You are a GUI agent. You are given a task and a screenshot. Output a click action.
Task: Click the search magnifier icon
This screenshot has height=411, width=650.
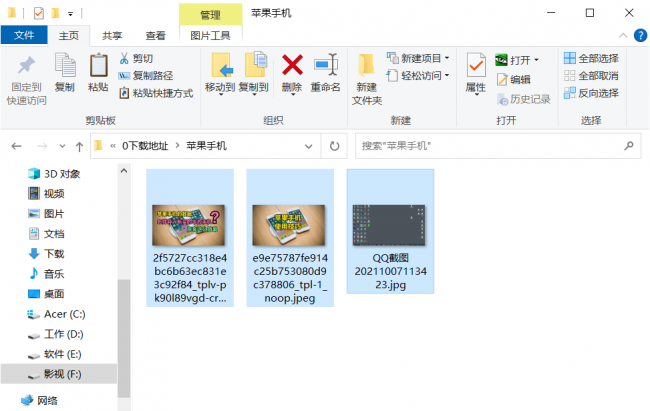[629, 146]
